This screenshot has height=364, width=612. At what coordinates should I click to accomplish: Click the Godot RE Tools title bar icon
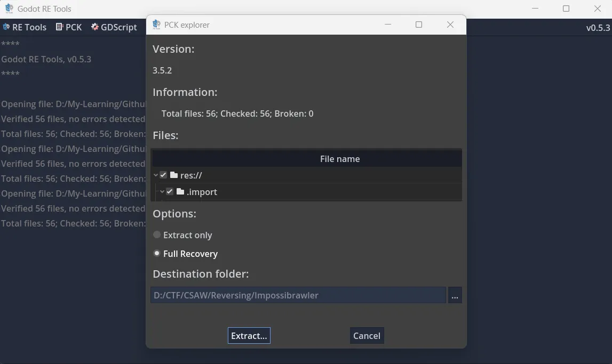click(9, 9)
